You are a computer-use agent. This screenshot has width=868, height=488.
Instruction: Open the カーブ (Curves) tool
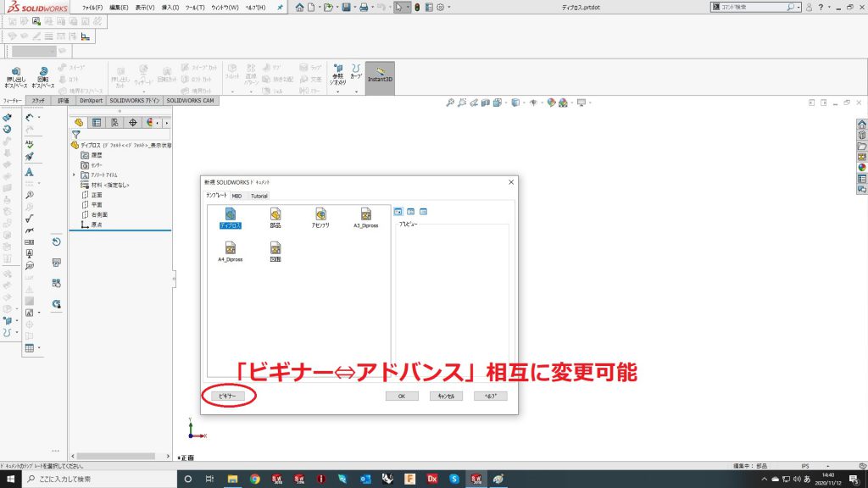point(356,73)
